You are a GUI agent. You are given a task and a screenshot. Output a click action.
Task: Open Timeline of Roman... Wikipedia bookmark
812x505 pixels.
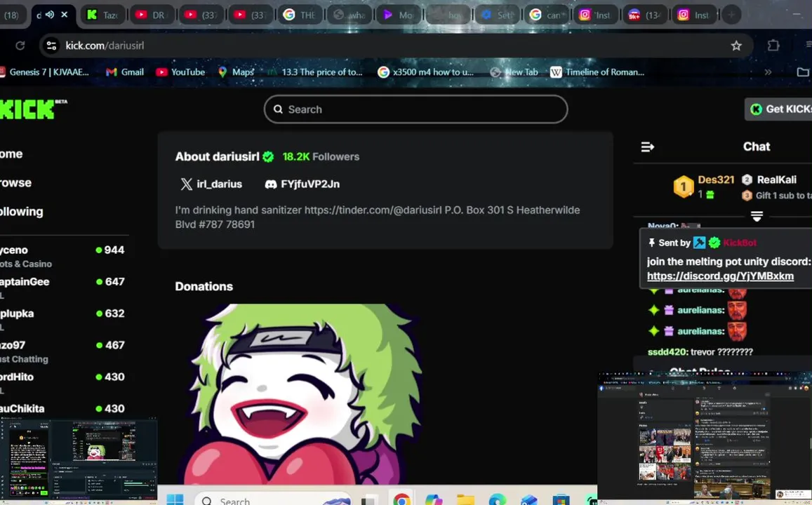click(x=598, y=72)
